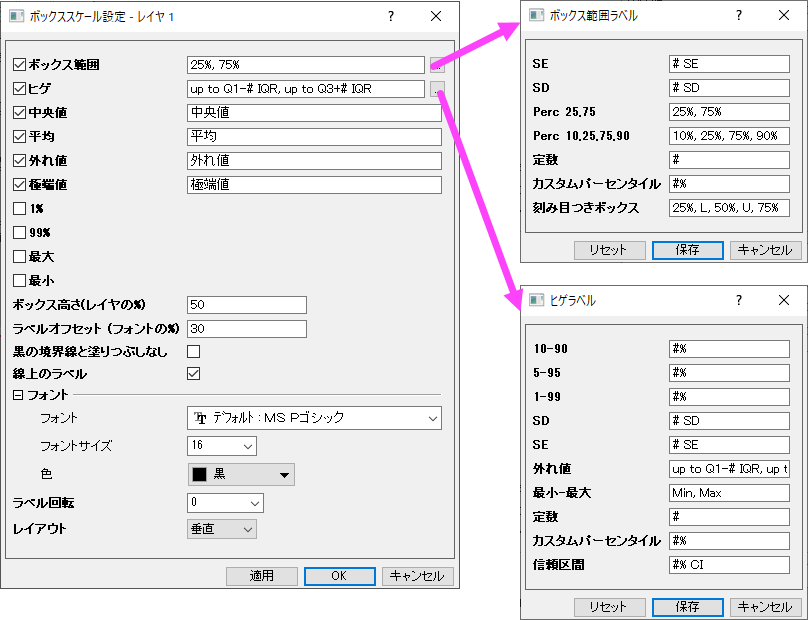Click the 中央値 label text field

pos(314,113)
